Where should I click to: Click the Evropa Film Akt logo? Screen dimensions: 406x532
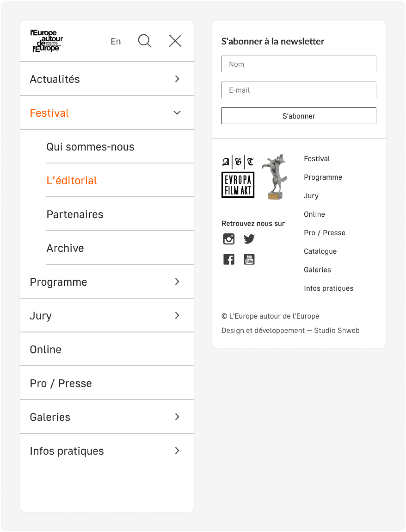coord(238,177)
